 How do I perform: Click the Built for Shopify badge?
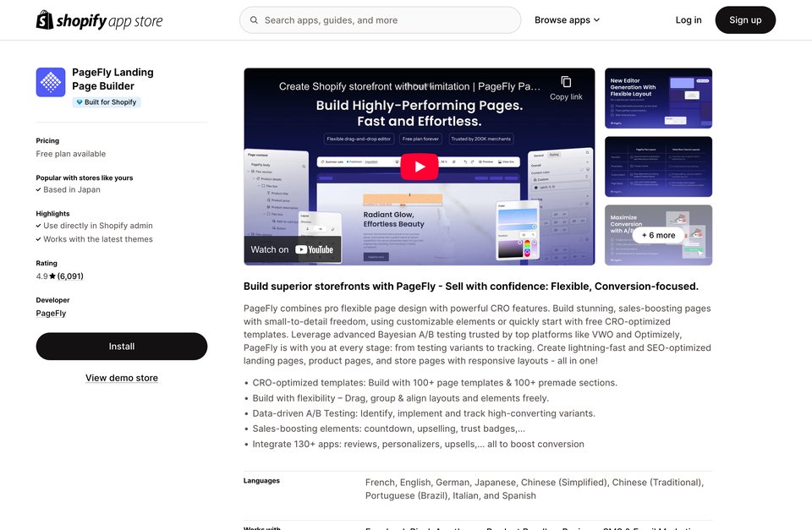(x=107, y=102)
